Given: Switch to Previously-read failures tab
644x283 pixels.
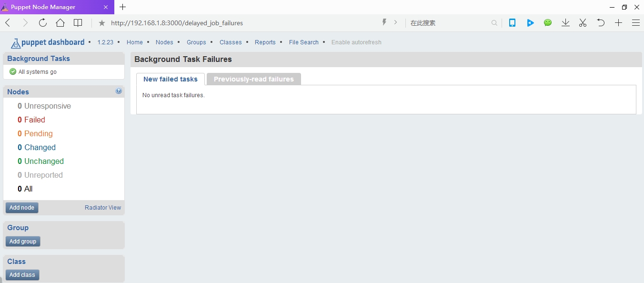Looking at the screenshot, I should 254,79.
